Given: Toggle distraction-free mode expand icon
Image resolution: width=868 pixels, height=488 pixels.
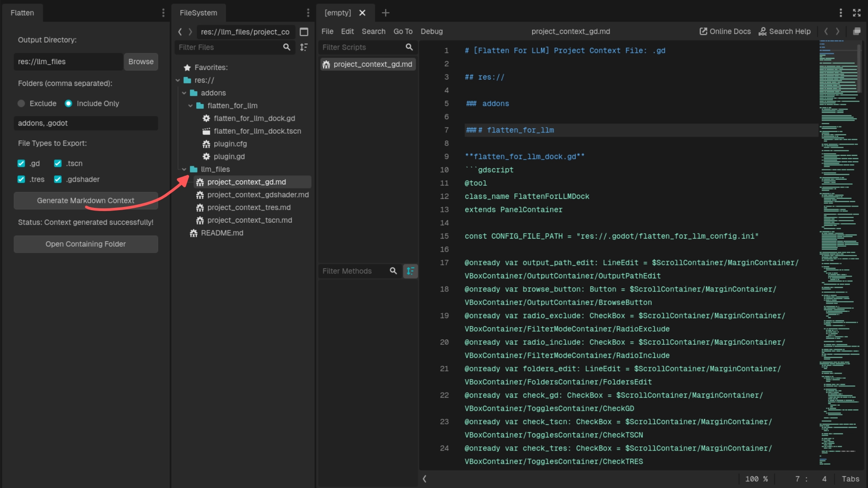Looking at the screenshot, I should point(857,13).
